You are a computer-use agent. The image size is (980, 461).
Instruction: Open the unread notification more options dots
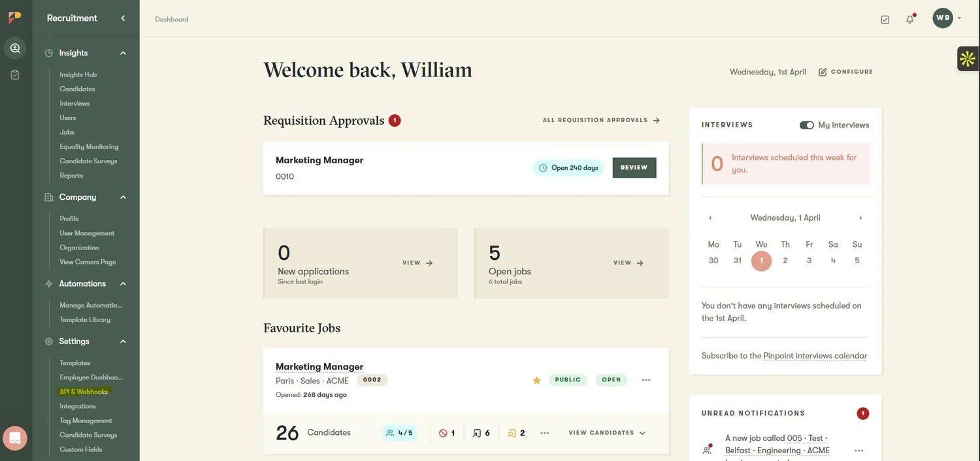click(859, 451)
